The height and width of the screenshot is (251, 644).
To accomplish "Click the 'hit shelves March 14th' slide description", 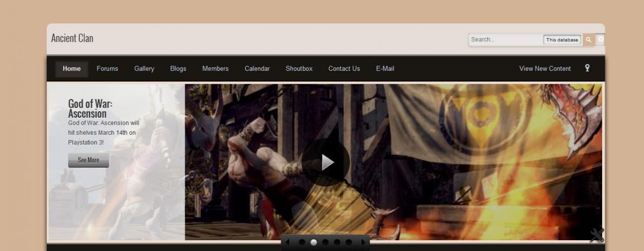I will click(x=104, y=133).
